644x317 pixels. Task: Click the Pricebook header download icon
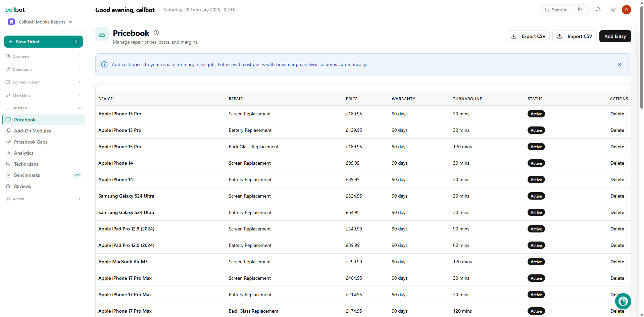pos(102,34)
